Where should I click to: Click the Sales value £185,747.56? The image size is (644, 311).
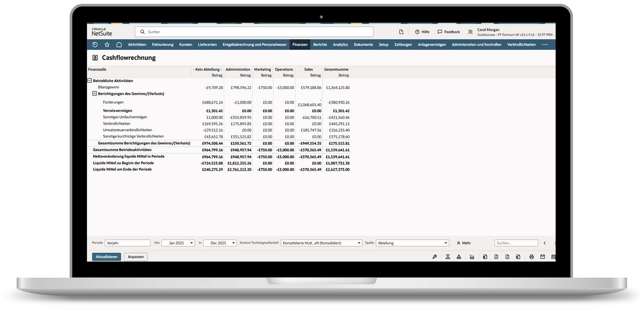(311, 130)
